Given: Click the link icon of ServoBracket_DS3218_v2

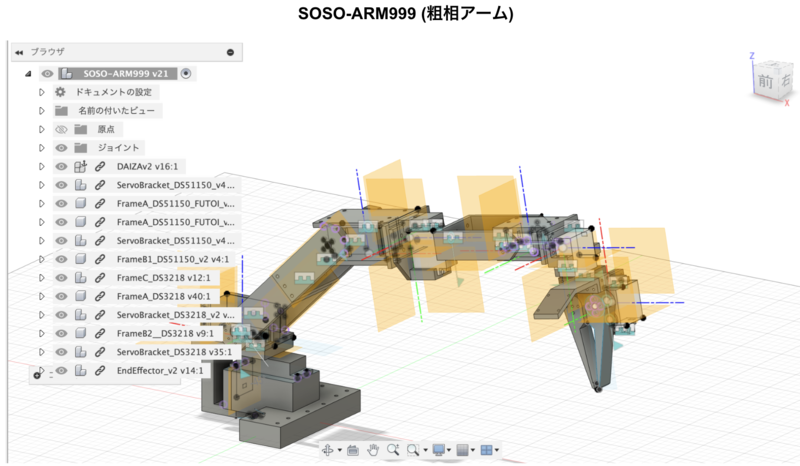Looking at the screenshot, I should pyautogui.click(x=100, y=315).
